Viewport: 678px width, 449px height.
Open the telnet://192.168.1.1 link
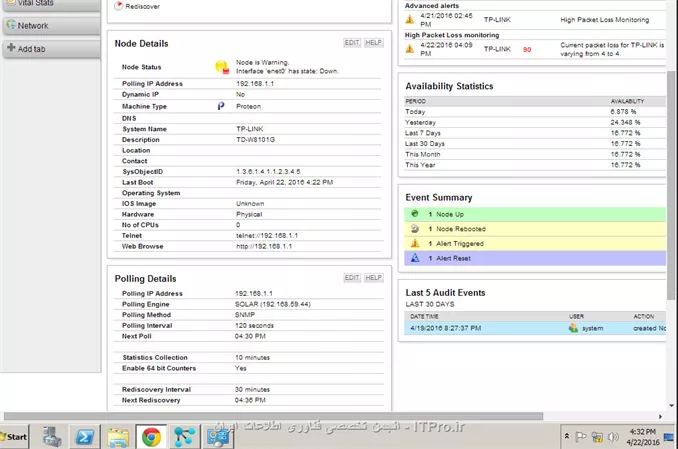click(267, 235)
